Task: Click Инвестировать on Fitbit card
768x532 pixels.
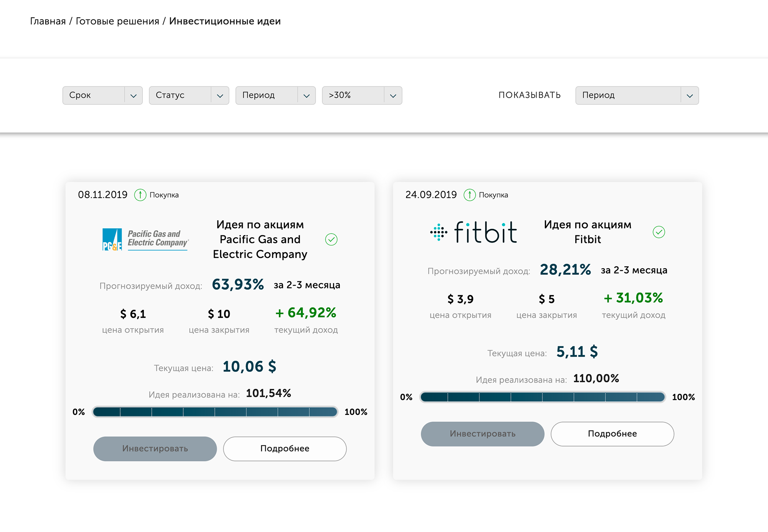Action: click(x=483, y=434)
